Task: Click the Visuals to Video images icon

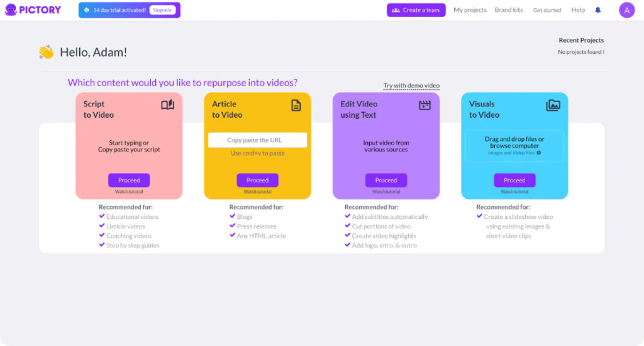Action: point(553,105)
